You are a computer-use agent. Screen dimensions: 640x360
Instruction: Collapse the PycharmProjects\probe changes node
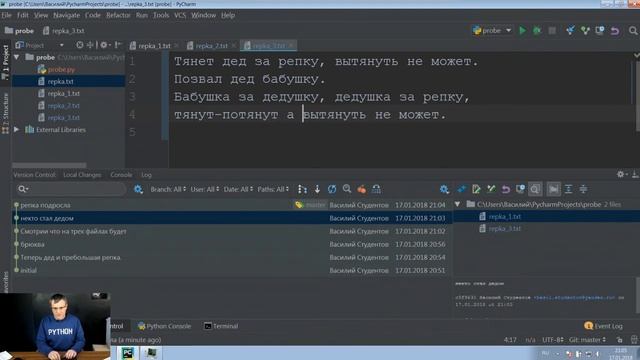(458, 204)
